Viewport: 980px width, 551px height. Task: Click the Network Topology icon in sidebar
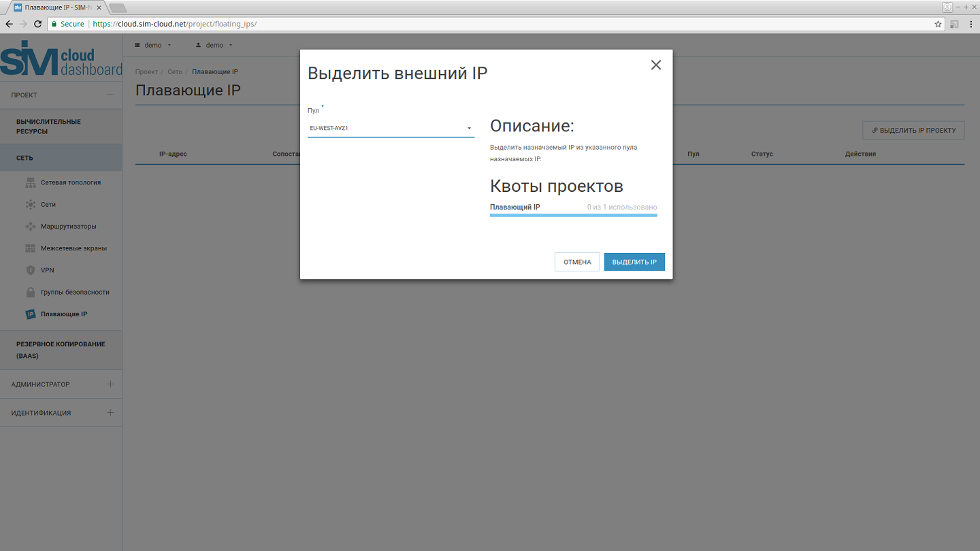point(30,182)
